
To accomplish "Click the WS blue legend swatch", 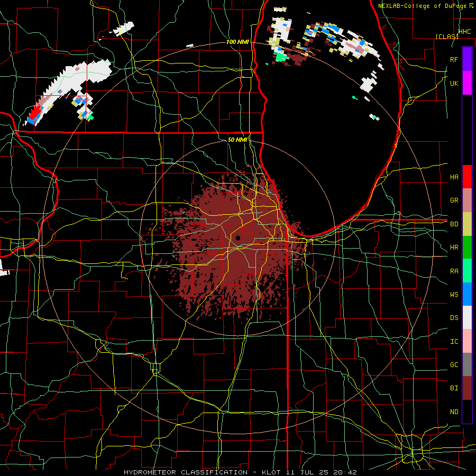I will tap(467, 294).
